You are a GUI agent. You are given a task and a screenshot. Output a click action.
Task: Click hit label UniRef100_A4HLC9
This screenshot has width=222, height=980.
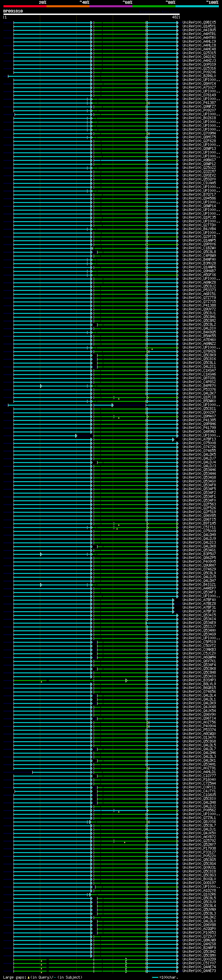coord(199,41)
